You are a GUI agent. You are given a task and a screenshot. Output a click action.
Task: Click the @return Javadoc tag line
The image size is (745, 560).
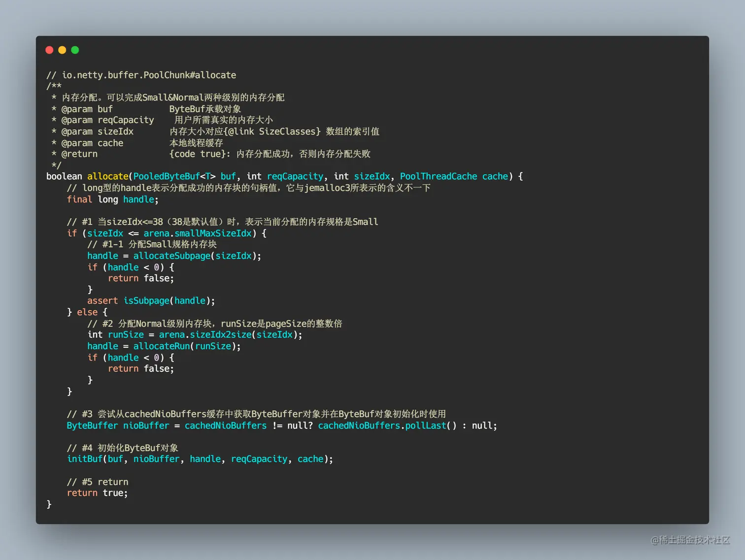(79, 154)
